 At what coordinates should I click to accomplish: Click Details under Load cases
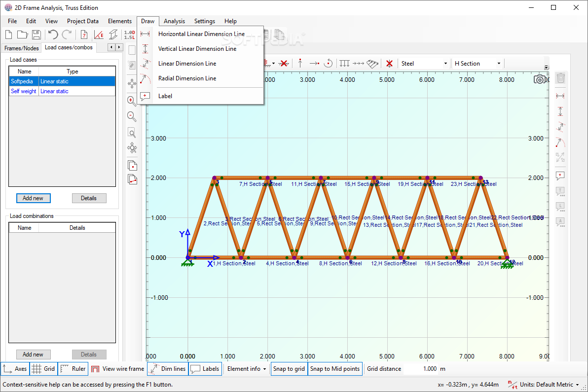(x=89, y=198)
